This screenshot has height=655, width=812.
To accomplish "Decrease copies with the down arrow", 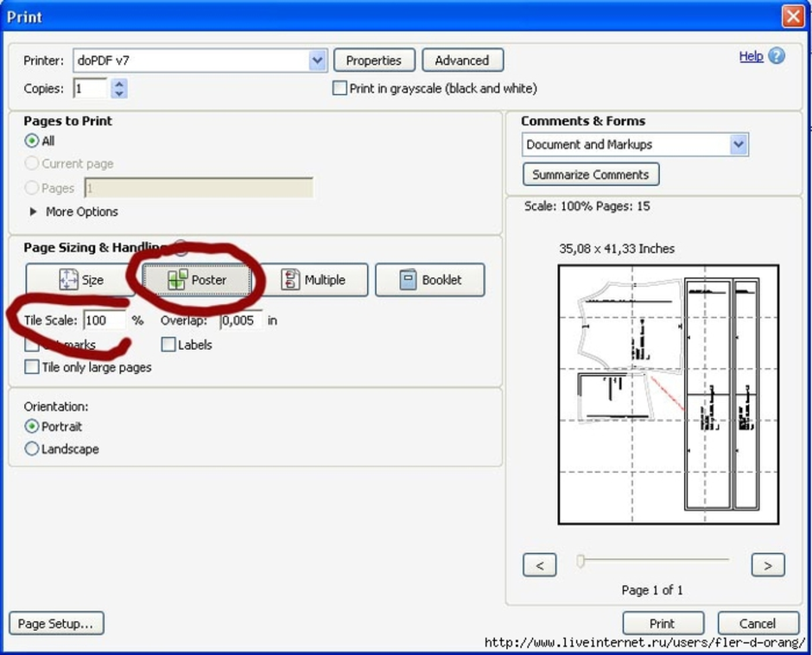I will [x=119, y=93].
